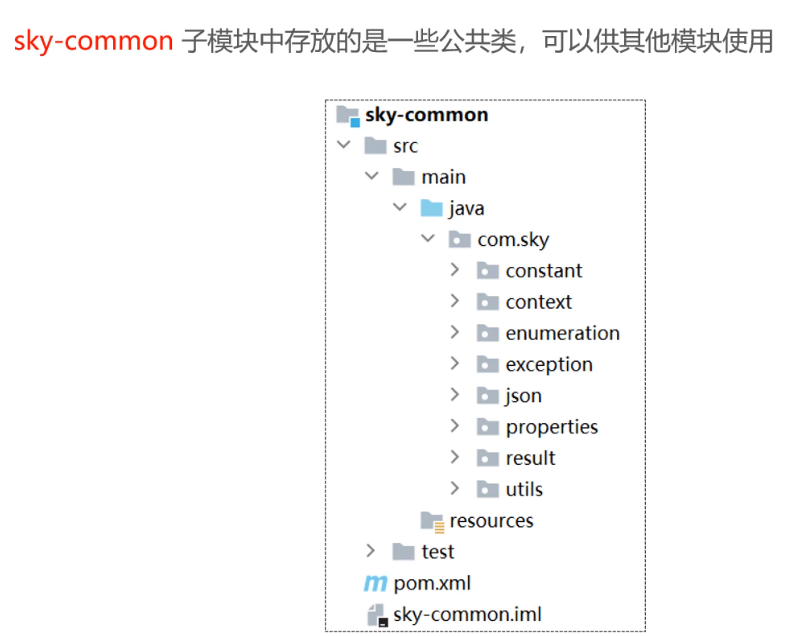
Task: Expand the exception package arrow
Action: [455, 364]
